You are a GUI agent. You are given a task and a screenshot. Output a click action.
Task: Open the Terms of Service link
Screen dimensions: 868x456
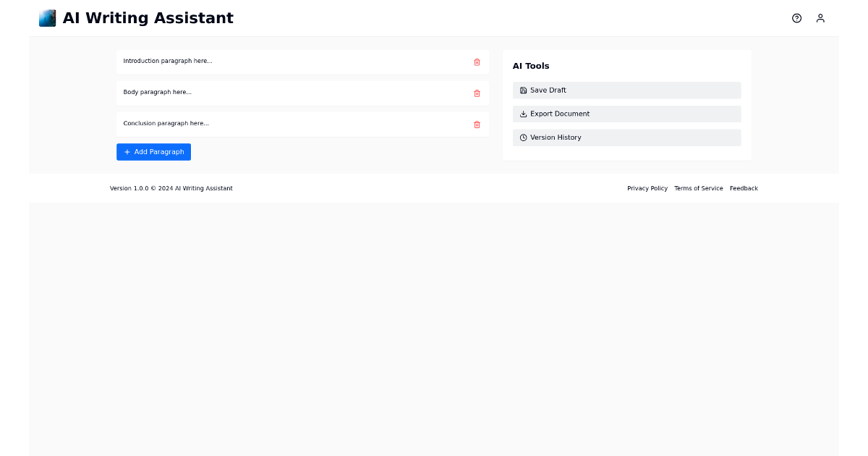point(698,188)
